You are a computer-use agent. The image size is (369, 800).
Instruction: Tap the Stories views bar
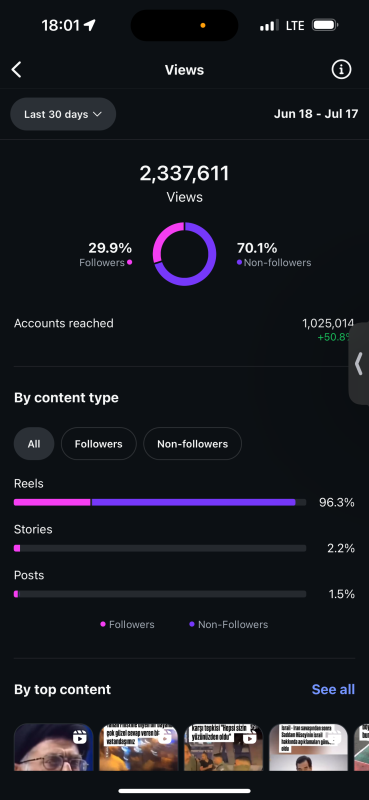[160, 548]
